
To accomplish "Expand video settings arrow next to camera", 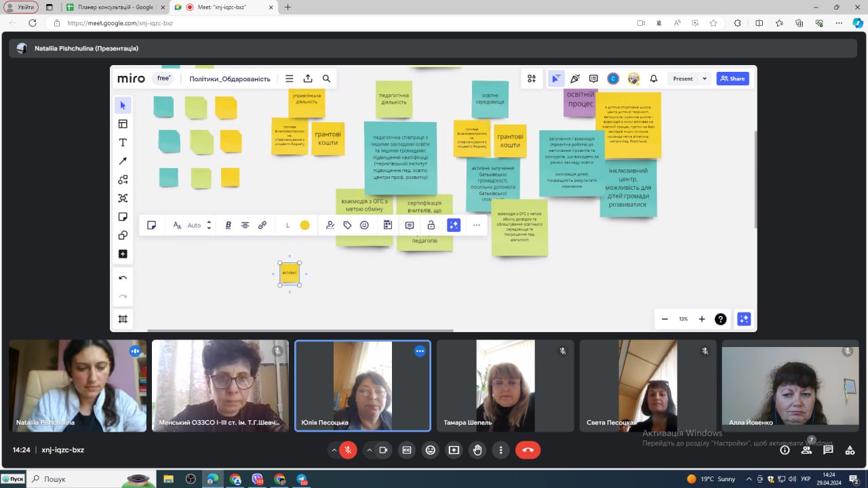I will pos(369,449).
